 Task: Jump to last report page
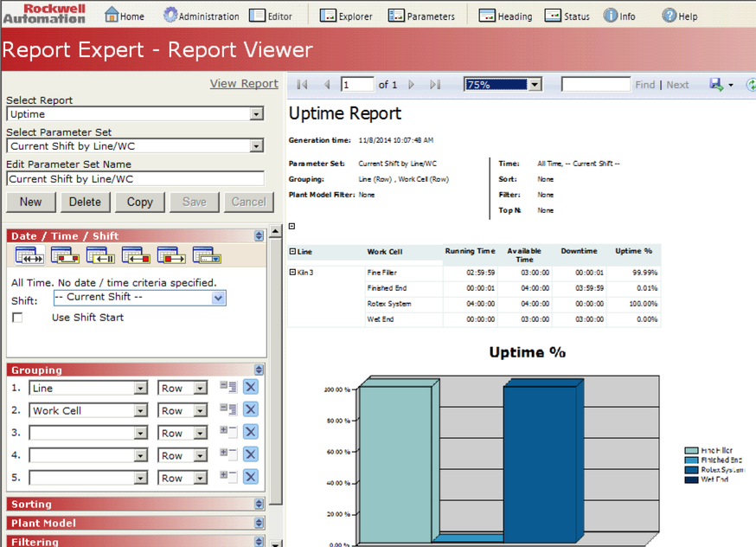[x=435, y=85]
